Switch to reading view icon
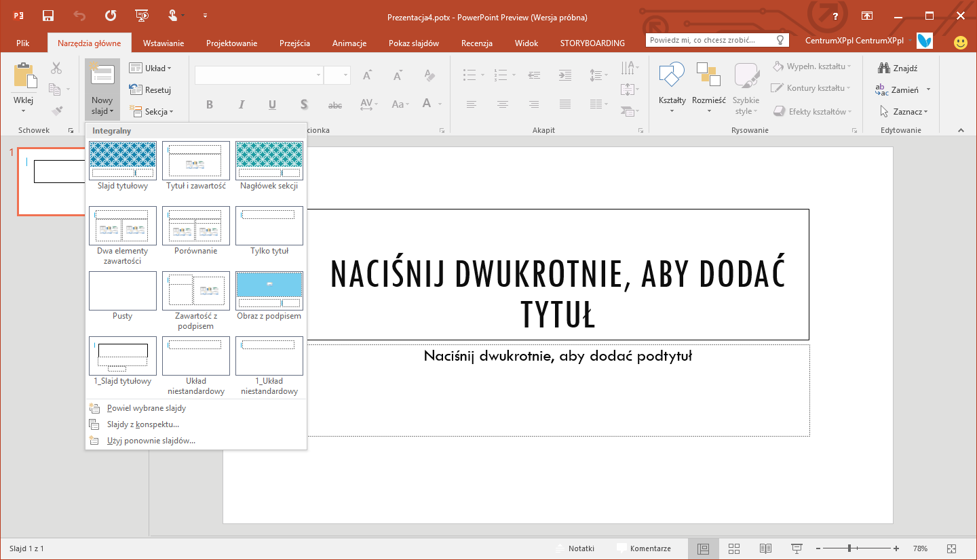This screenshot has height=560, width=977. point(765,548)
